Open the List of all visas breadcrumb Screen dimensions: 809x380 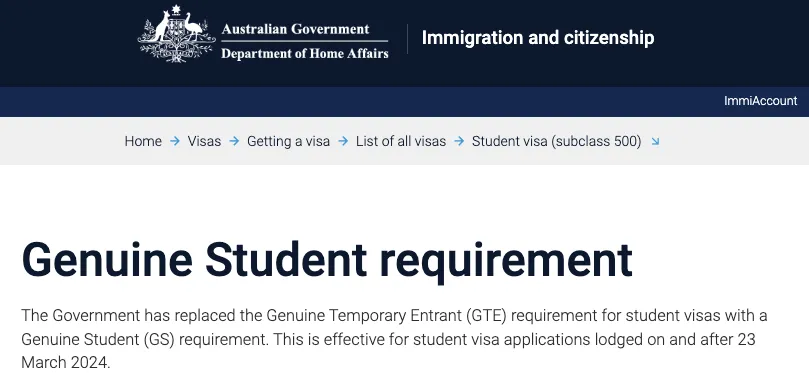(401, 141)
